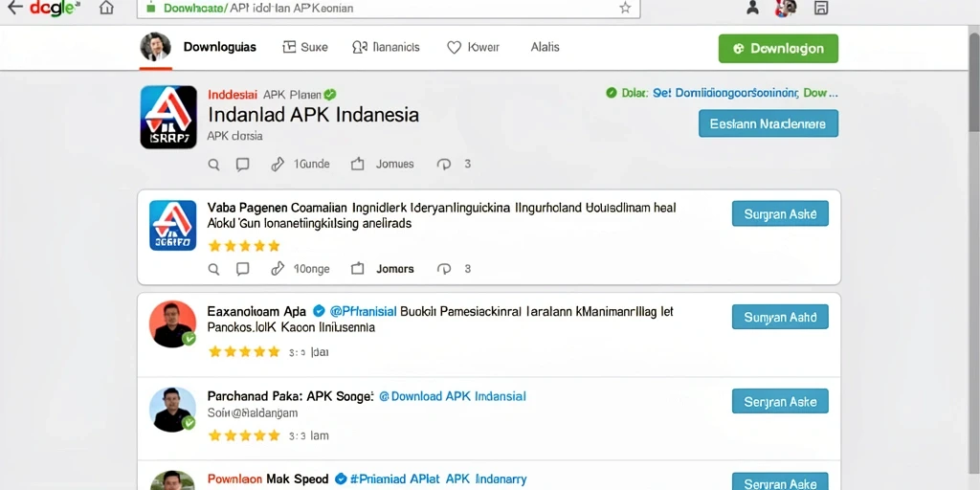Click Sungran Aske button in Vaba Pagenen card
Viewport: 980px width, 490px height.
pos(780,213)
